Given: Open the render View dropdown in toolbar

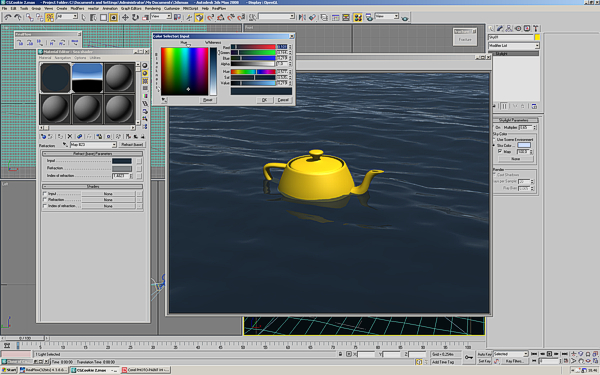Looking at the screenshot, I should click(x=387, y=16).
